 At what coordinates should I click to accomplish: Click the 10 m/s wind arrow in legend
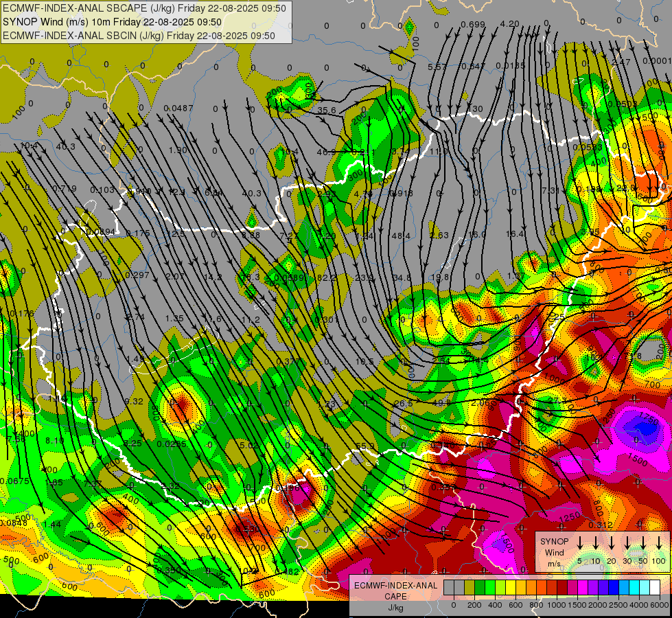point(596,543)
